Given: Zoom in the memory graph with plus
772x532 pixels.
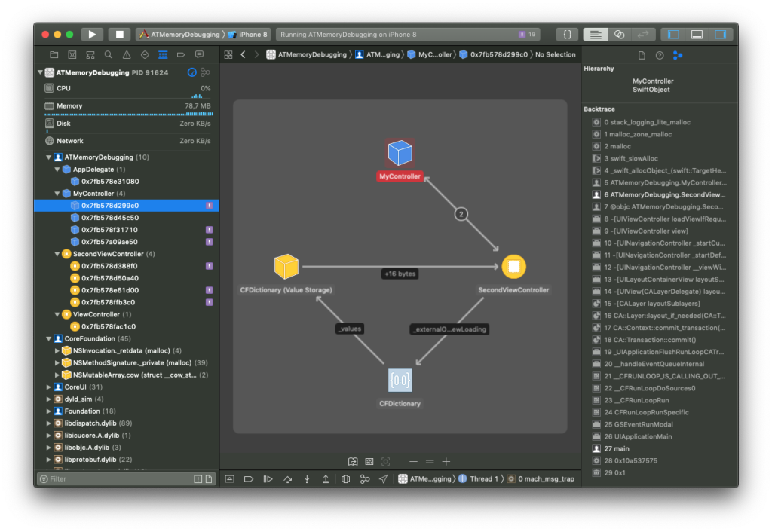Looking at the screenshot, I should point(446,461).
